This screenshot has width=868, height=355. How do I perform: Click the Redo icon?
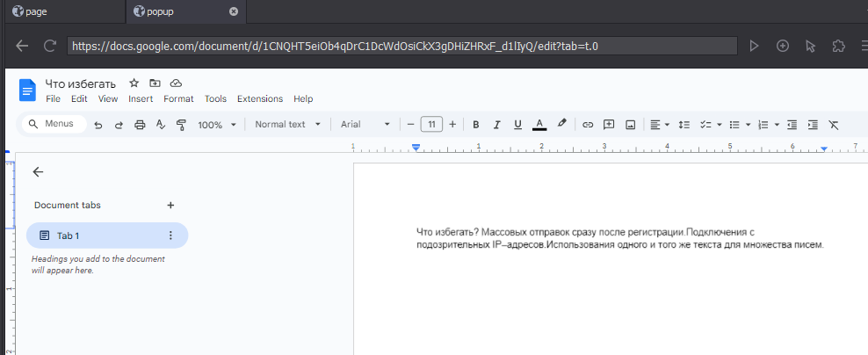[x=119, y=125]
